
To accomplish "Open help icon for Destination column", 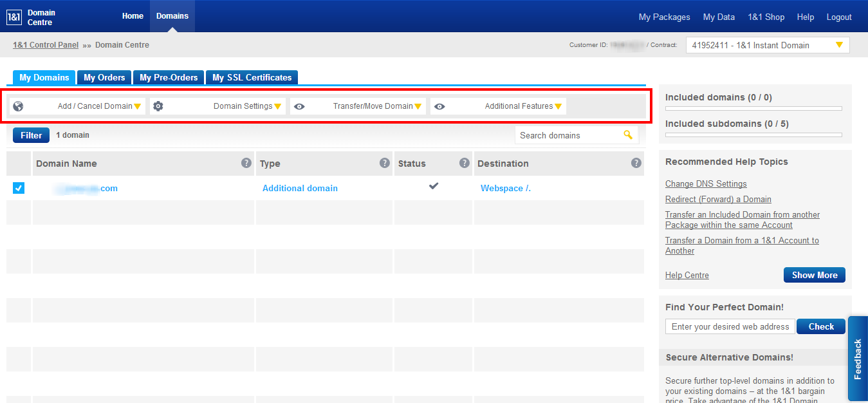I will click(x=636, y=164).
